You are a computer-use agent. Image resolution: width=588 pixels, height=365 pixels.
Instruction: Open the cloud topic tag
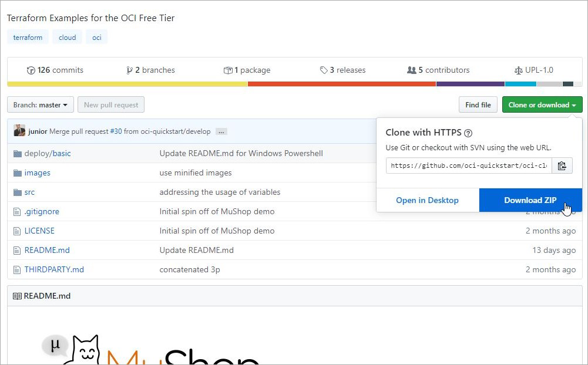68,37
